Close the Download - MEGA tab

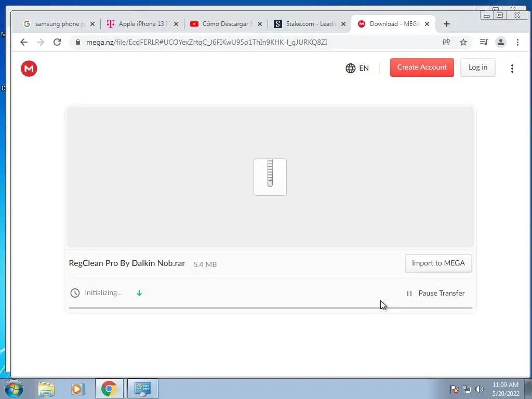(427, 24)
